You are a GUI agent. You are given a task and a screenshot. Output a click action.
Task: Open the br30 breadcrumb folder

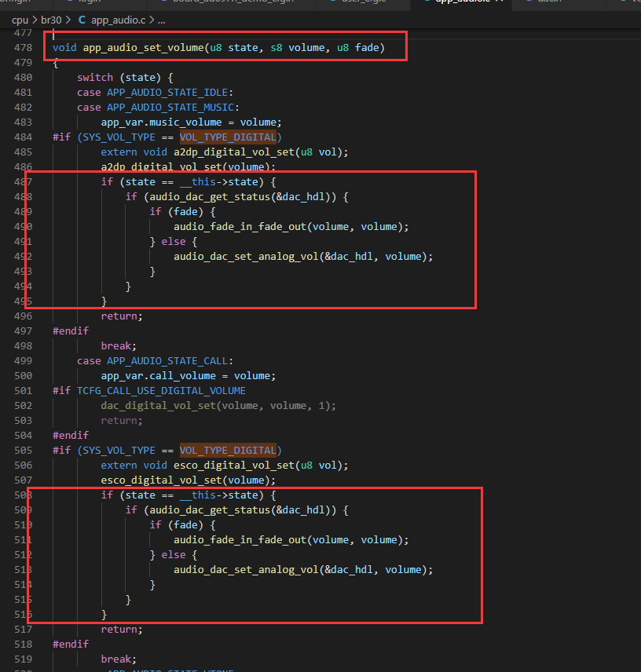point(51,20)
